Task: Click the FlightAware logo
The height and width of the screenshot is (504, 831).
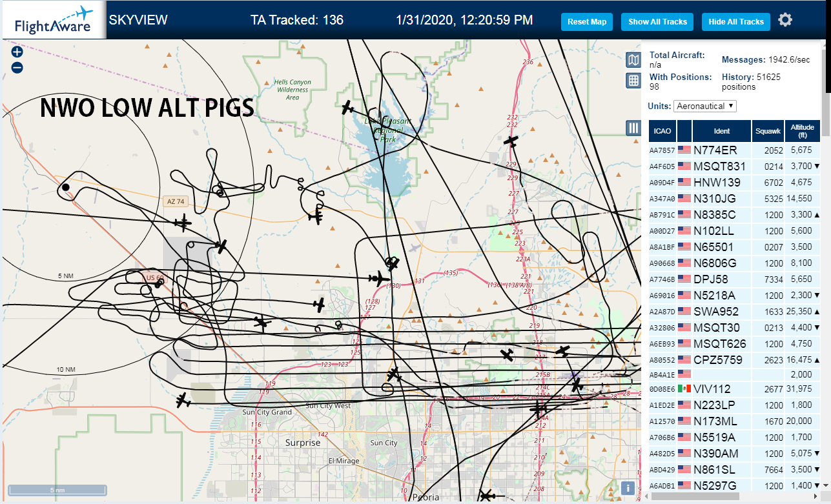Action: (x=54, y=20)
